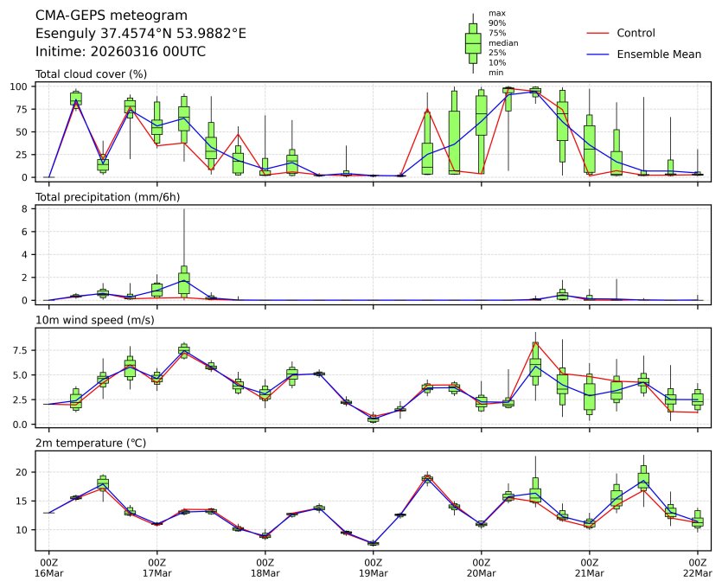Viewport: 722px width, 588px height.
Task: Select the "Control" legend label
Action: coord(636,34)
